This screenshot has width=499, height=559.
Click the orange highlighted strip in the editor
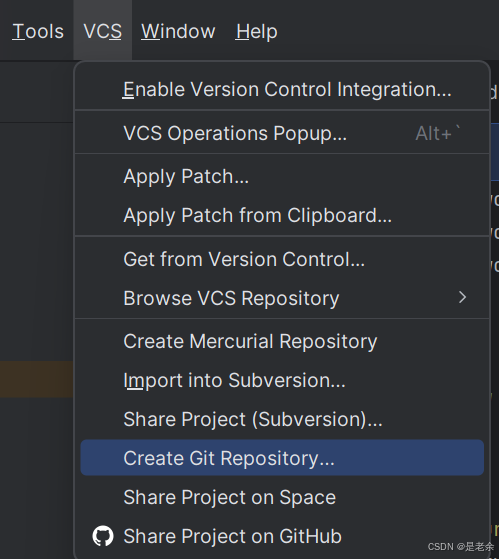36,379
